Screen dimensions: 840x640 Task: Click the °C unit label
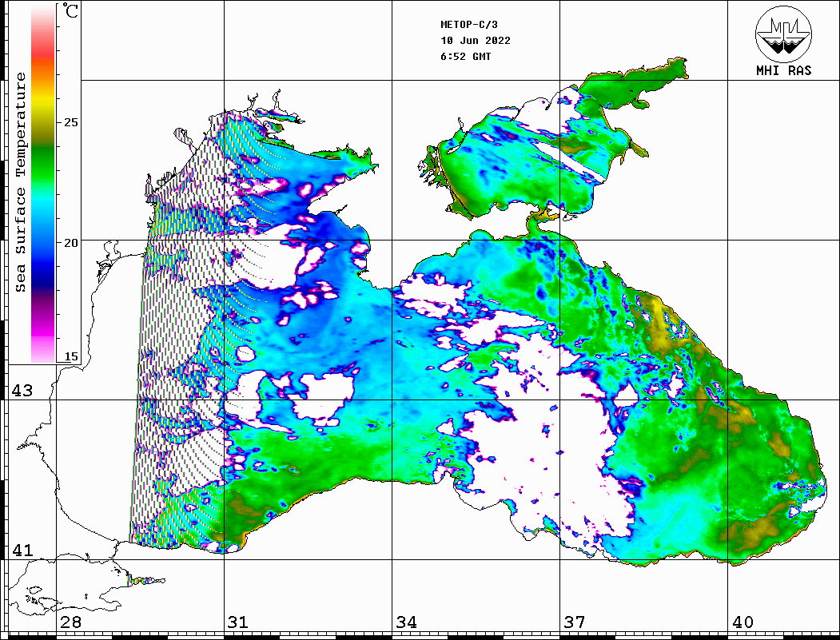(70, 10)
